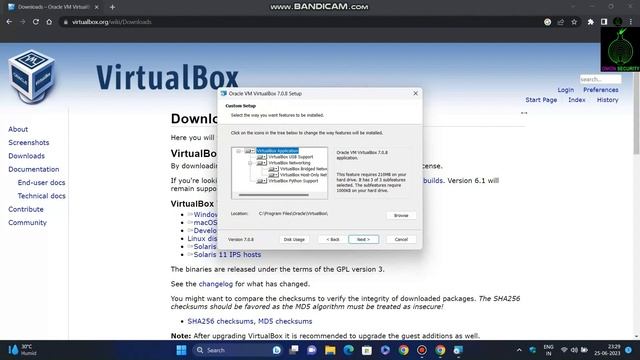Click the VirtualBox cube logo on webpage
This screenshot has height=360, width=640.
coord(32,77)
